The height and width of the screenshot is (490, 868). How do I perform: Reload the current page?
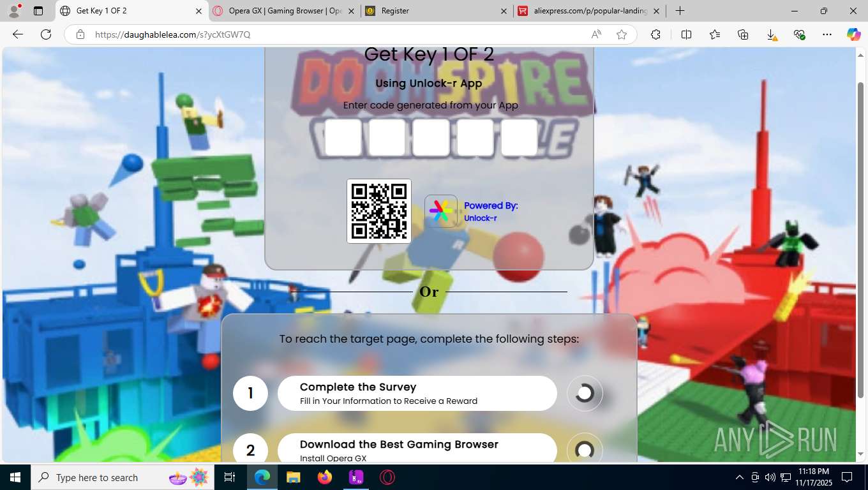46,34
